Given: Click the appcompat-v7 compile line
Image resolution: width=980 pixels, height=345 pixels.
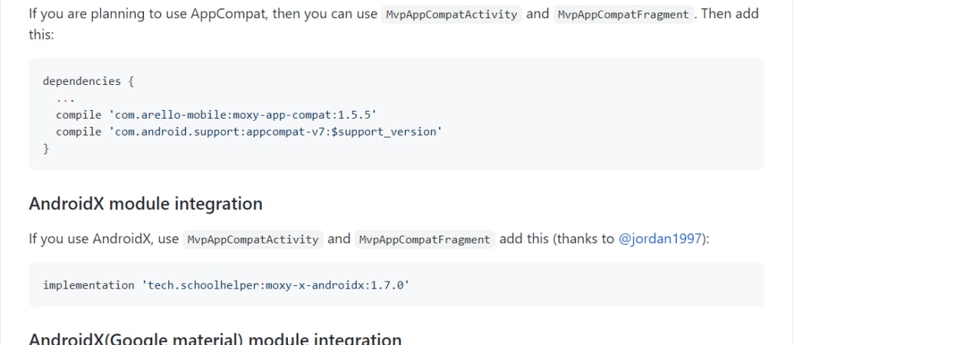Looking at the screenshot, I should tap(249, 132).
